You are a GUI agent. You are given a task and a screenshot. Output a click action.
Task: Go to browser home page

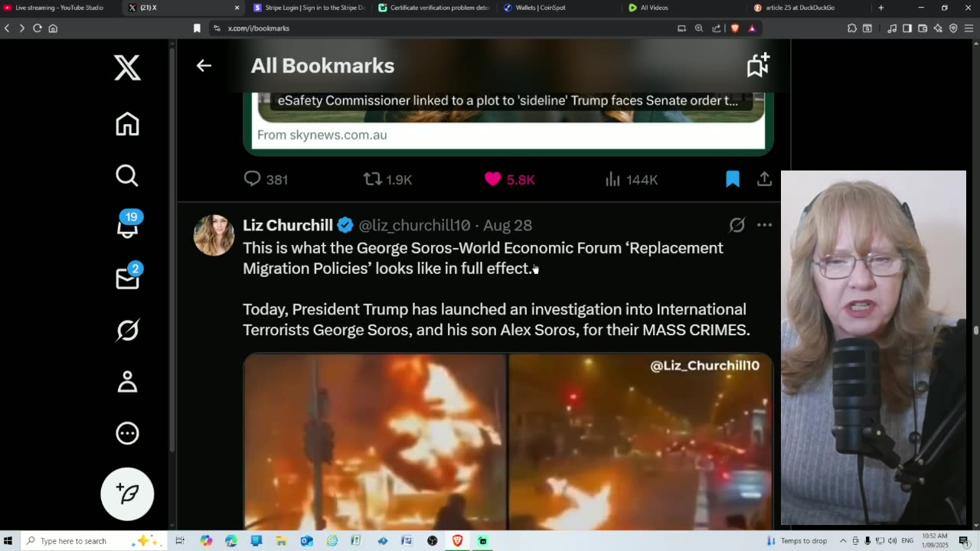[53, 28]
